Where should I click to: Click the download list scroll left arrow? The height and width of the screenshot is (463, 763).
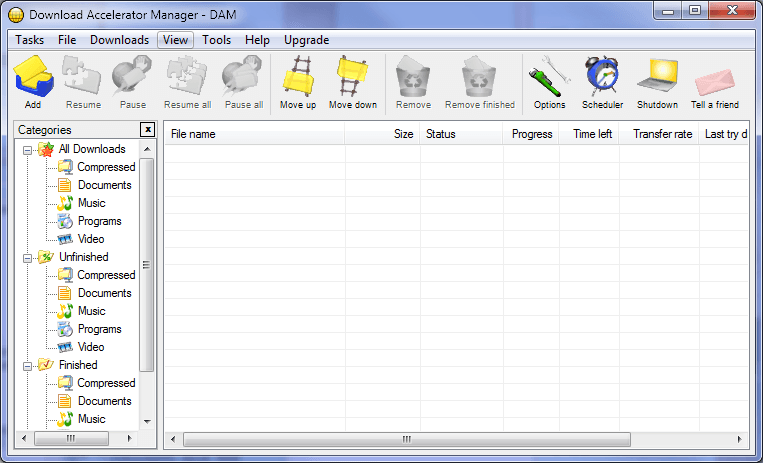click(173, 440)
